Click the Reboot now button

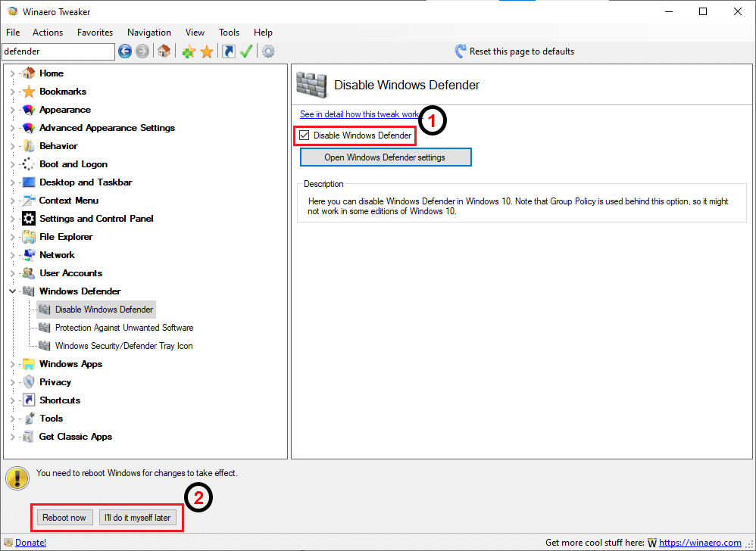pyautogui.click(x=64, y=517)
